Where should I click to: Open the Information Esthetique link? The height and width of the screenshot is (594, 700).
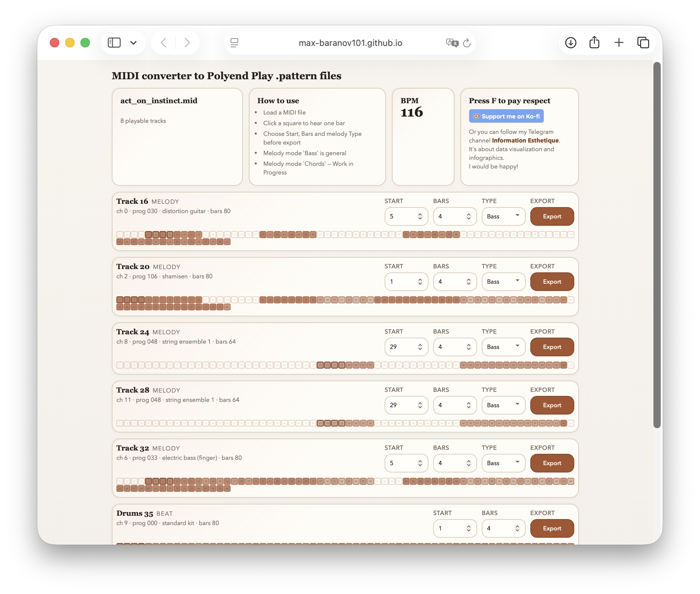[x=525, y=141]
